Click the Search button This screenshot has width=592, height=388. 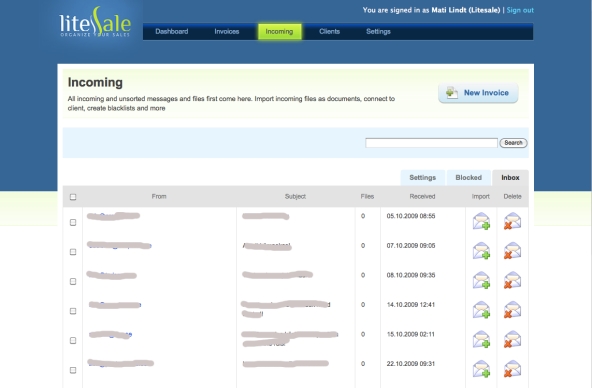tap(513, 143)
